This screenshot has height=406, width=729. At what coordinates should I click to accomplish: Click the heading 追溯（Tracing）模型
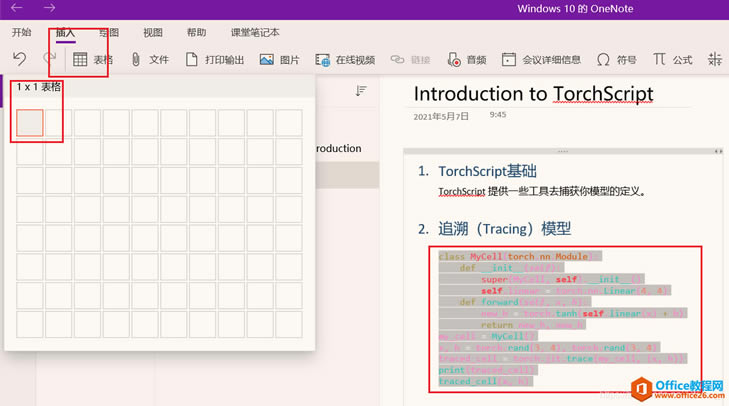pyautogui.click(x=504, y=229)
